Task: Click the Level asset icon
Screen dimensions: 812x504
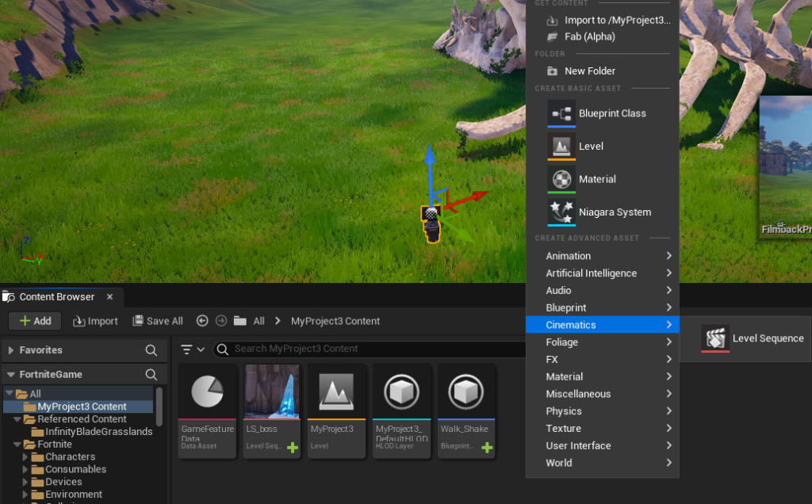Action: [561, 146]
